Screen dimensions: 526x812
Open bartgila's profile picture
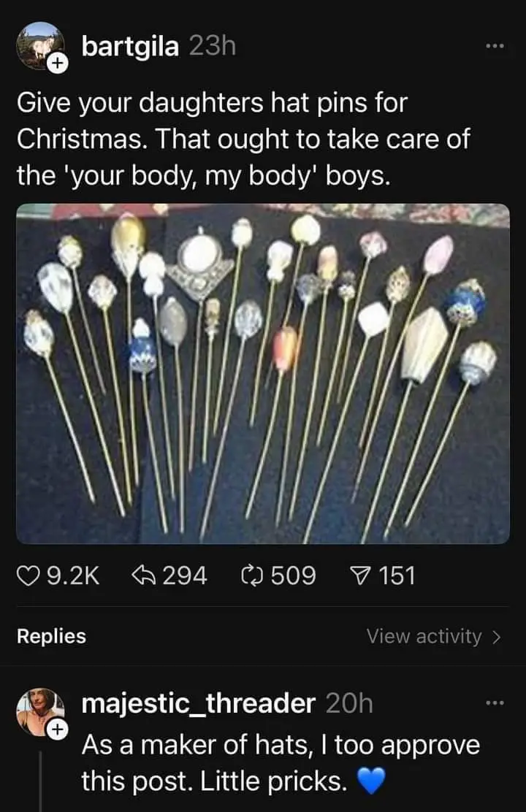pyautogui.click(x=40, y=45)
